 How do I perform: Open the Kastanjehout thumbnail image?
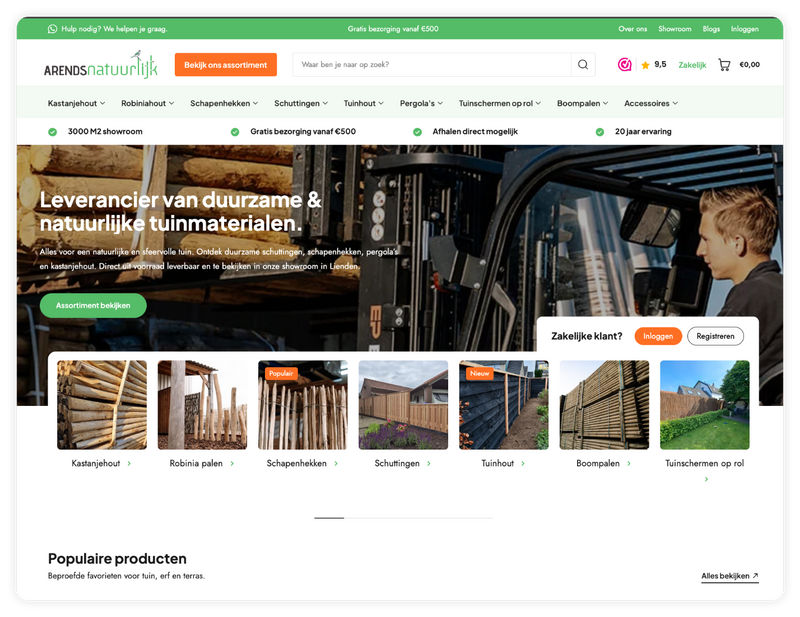pos(102,405)
